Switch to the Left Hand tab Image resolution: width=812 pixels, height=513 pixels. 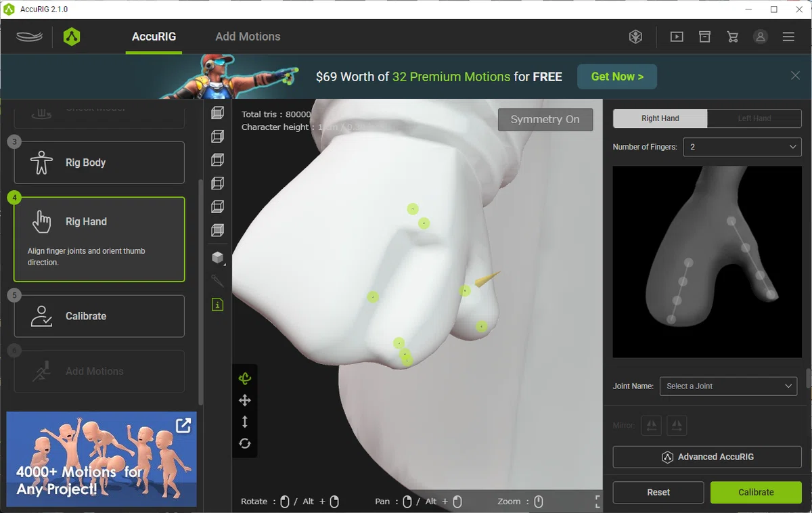tap(754, 118)
